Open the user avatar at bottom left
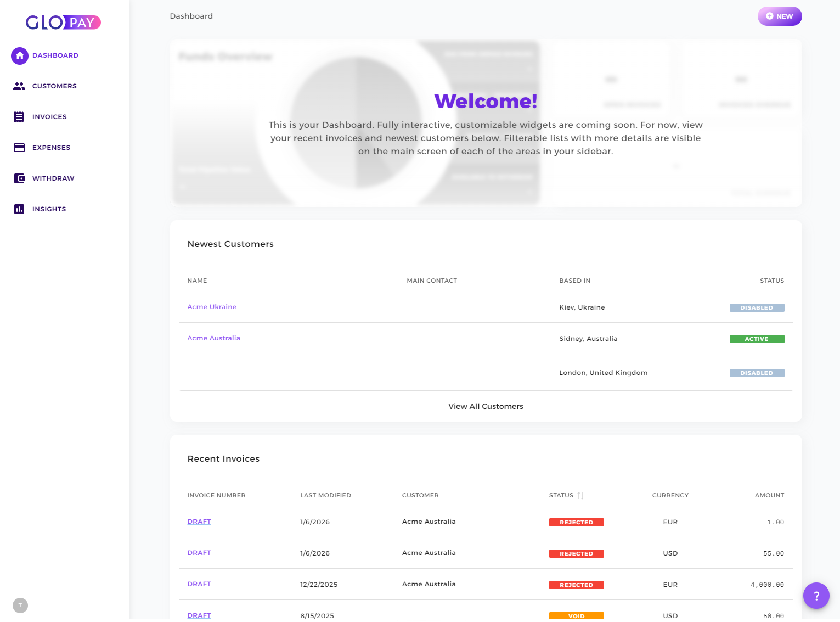Image resolution: width=840 pixels, height=622 pixels. coord(20,605)
